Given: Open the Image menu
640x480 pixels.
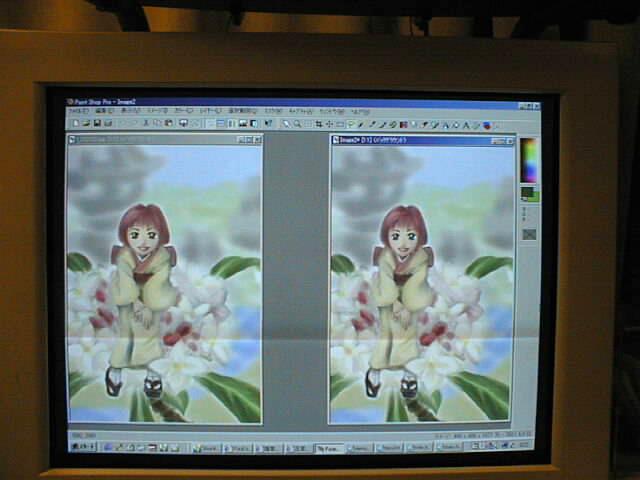Looking at the screenshot, I should coord(157,111).
